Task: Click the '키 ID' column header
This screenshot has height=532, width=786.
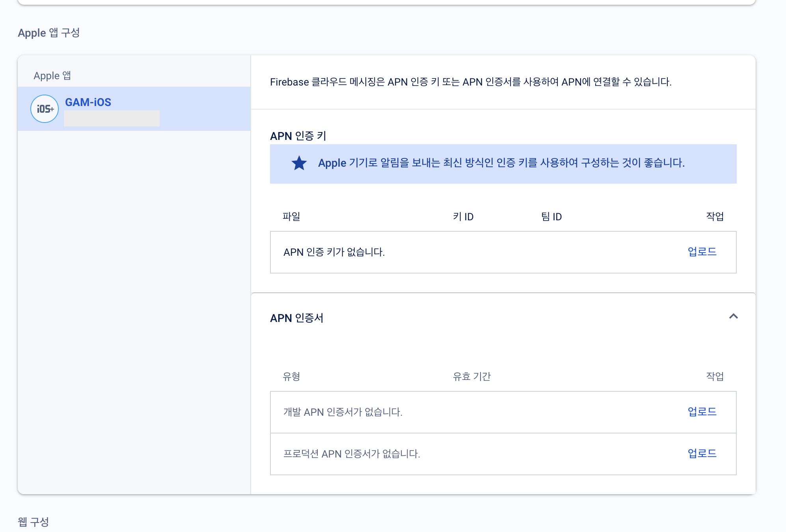Action: tap(463, 216)
